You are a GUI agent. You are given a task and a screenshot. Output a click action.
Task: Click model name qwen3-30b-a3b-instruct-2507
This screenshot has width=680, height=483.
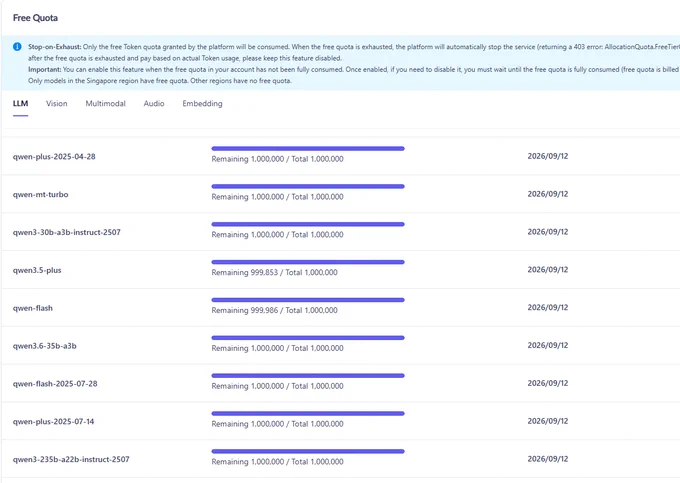tap(67, 232)
